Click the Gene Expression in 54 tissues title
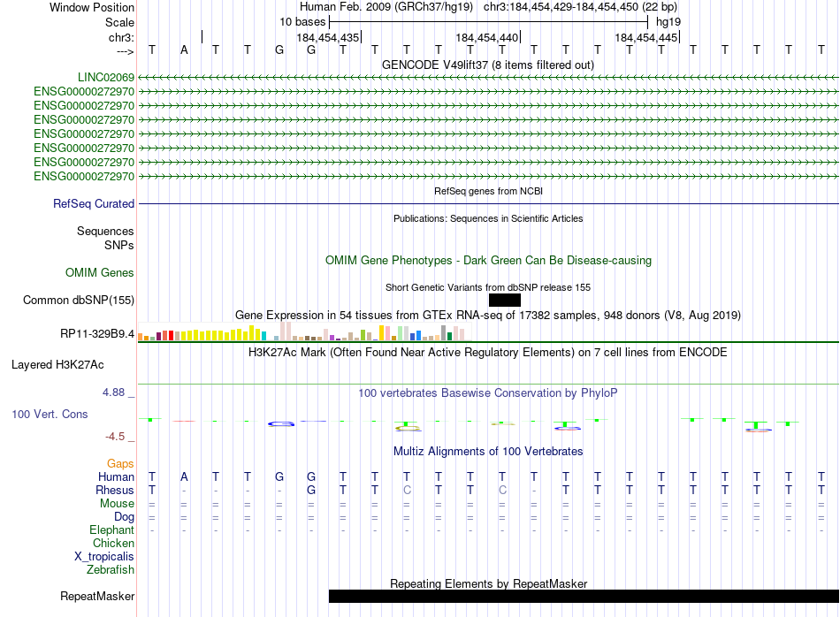The height and width of the screenshot is (617, 840). (488, 315)
